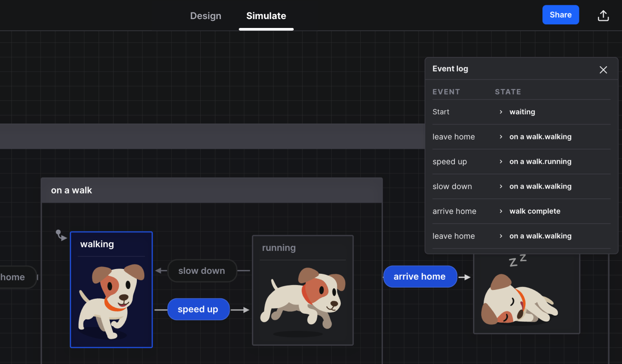Click the slow down event log text
This screenshot has height=364, width=622.
click(x=452, y=186)
